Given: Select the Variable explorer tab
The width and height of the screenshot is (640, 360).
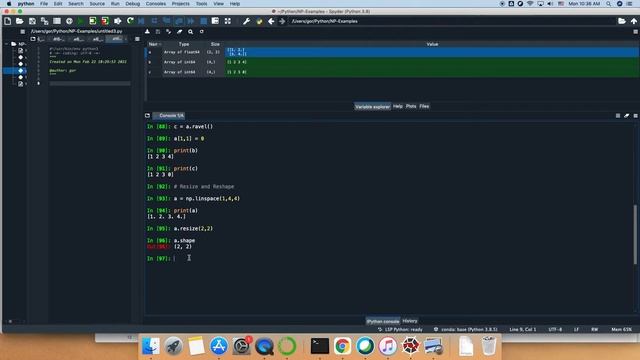Looking at the screenshot, I should point(372,107).
